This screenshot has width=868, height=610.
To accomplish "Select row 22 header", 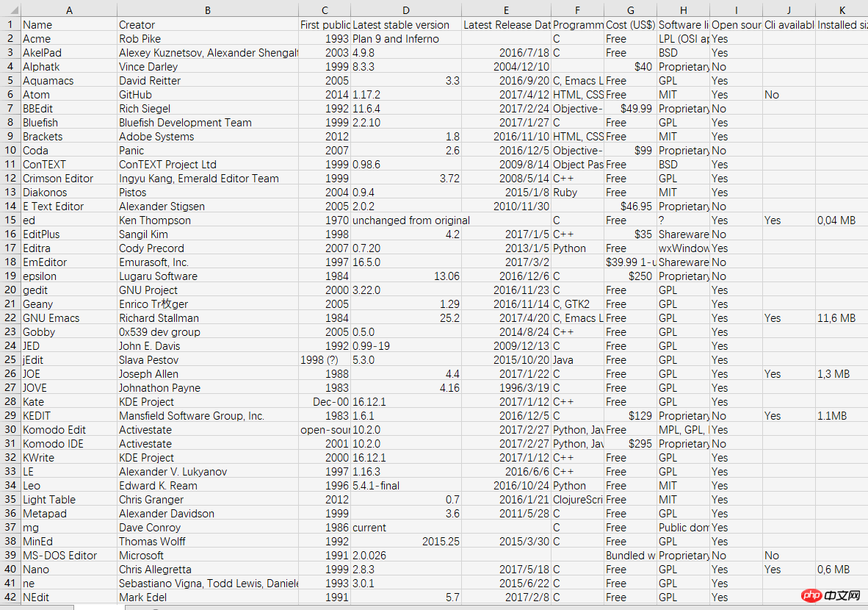I will (10, 318).
